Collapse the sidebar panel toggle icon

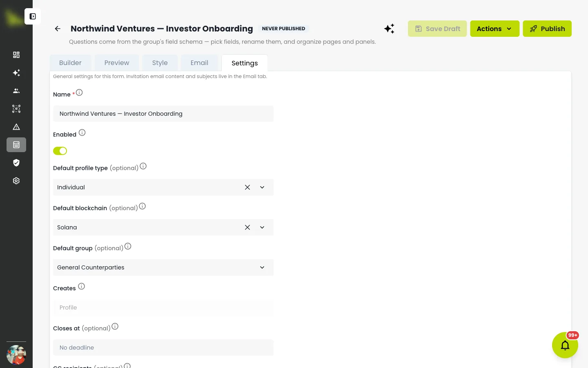[33, 16]
